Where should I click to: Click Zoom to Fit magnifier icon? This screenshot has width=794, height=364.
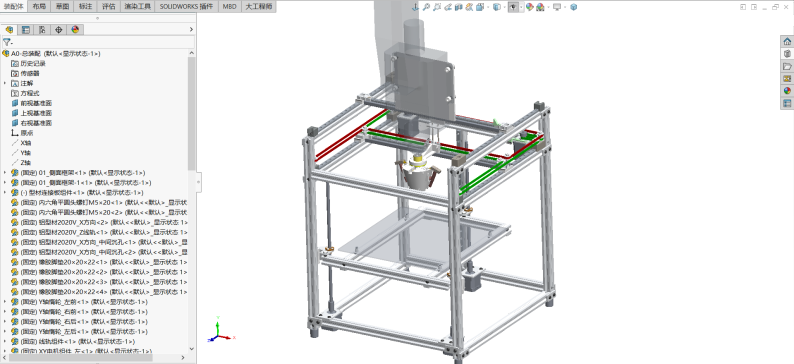pyautogui.click(x=426, y=7)
